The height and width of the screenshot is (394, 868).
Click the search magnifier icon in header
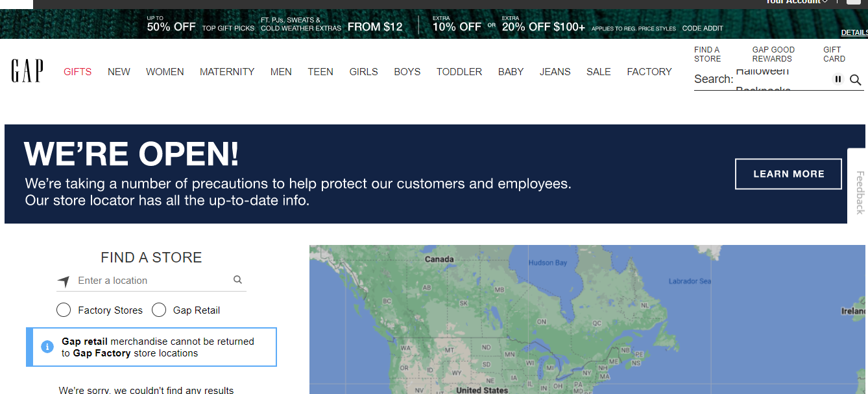856,80
